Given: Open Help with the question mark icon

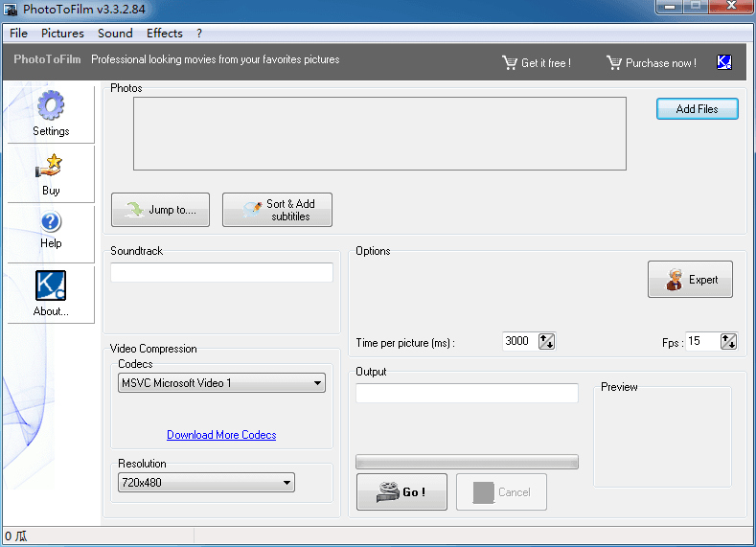Looking at the screenshot, I should [51, 222].
